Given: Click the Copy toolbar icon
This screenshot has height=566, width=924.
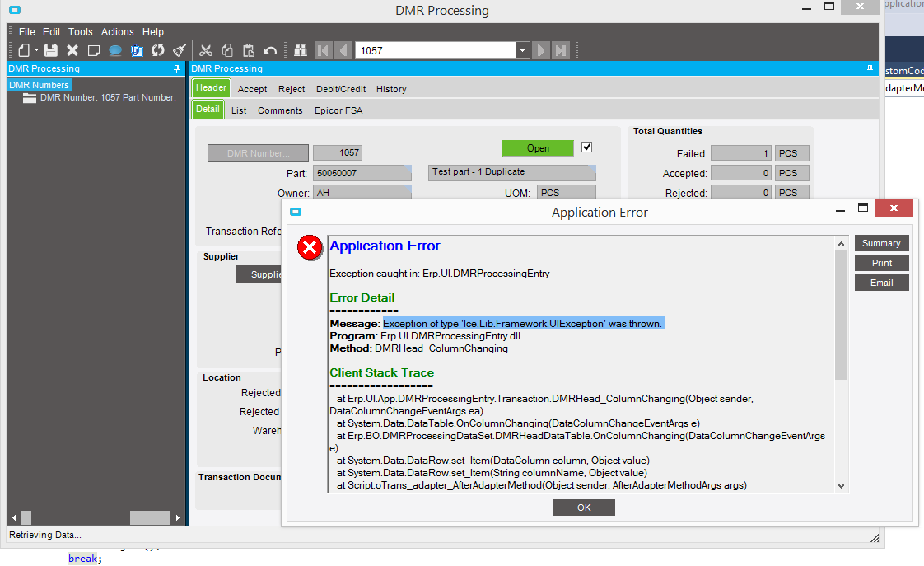Looking at the screenshot, I should [x=226, y=51].
